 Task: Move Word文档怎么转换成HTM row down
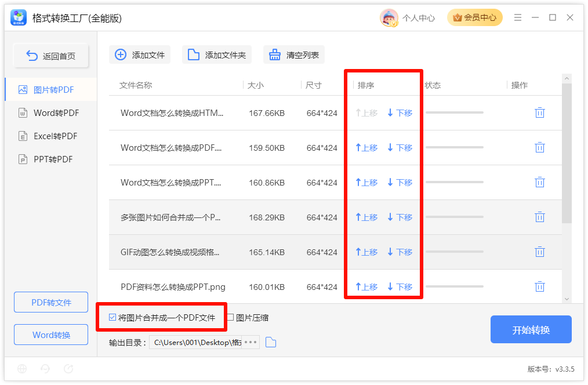[400, 113]
